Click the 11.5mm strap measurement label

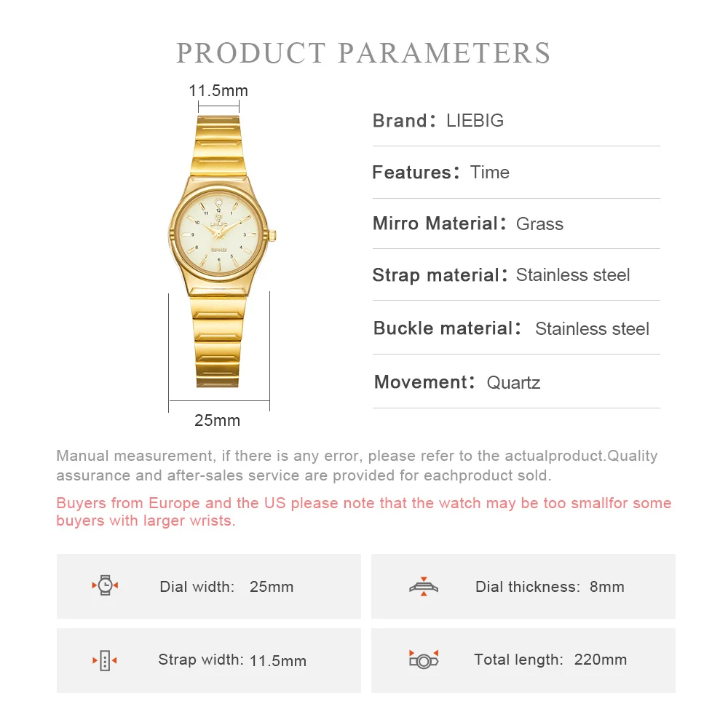(218, 90)
